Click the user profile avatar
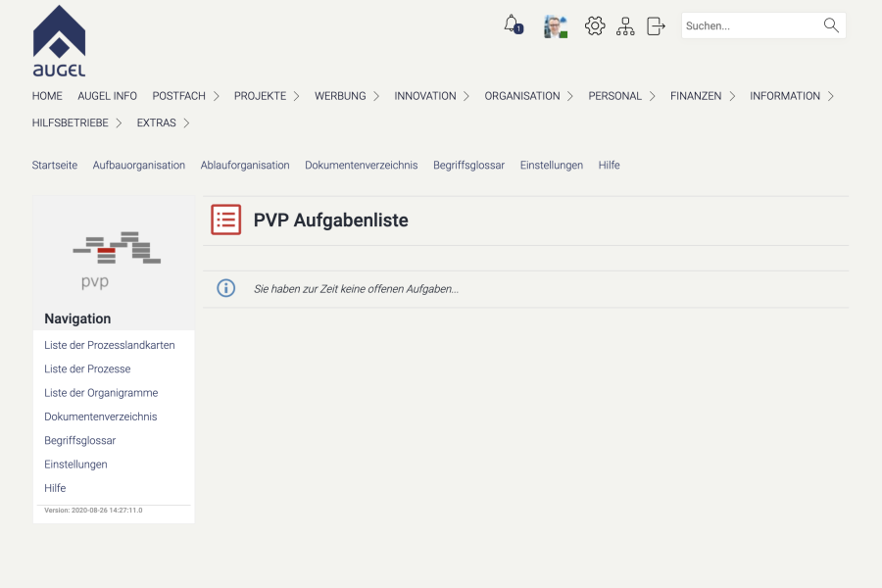The width and height of the screenshot is (882, 588). tap(556, 26)
